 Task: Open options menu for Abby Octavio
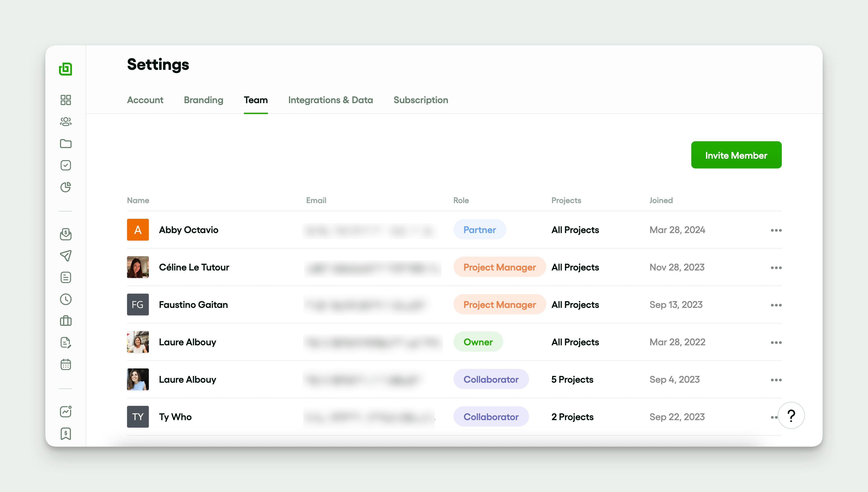(x=776, y=230)
